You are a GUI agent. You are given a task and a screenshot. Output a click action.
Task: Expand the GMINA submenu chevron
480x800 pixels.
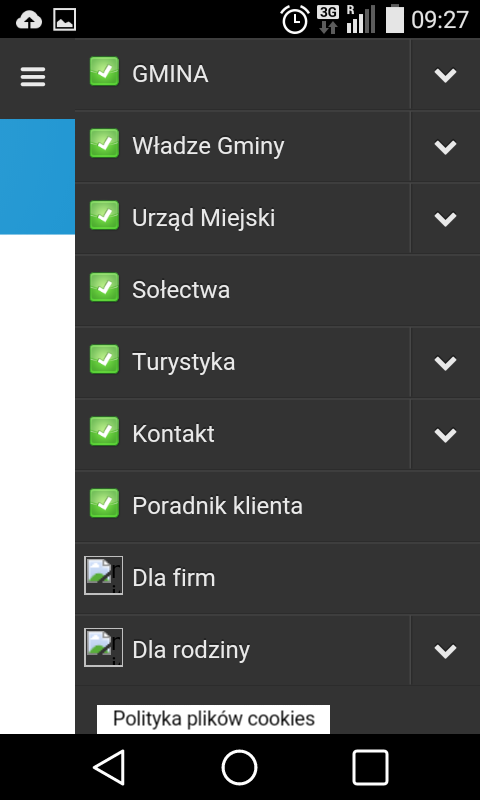445,74
